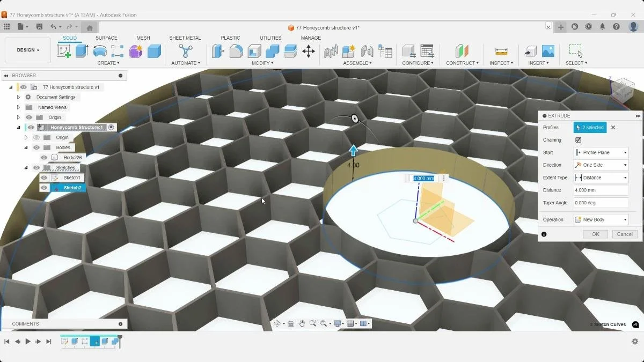
Task: Select the Move/Copy arrows tool
Action: click(308, 51)
